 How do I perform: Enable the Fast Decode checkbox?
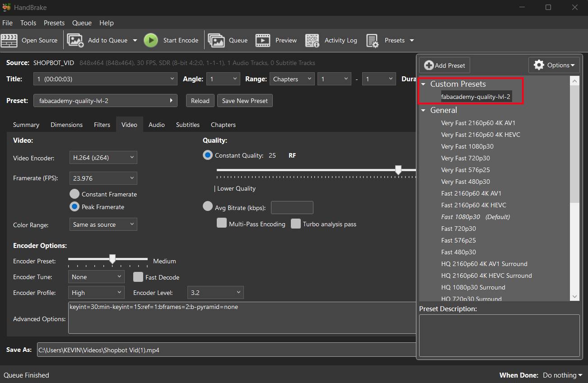point(138,277)
